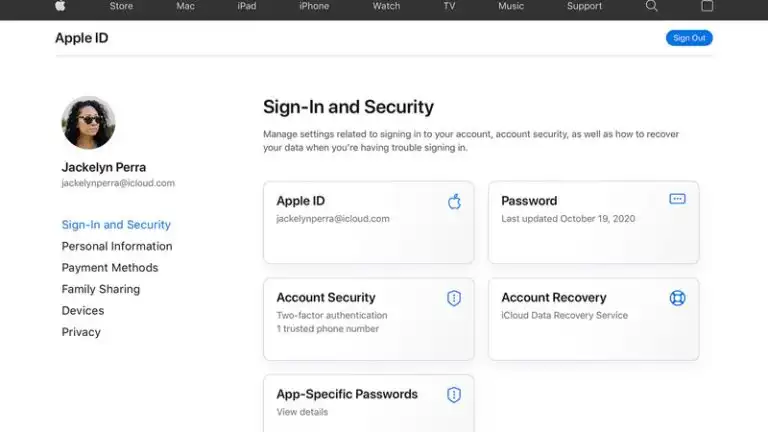The image size is (768, 432).
Task: Go to iPhone in the top navigation
Action: click(x=314, y=6)
